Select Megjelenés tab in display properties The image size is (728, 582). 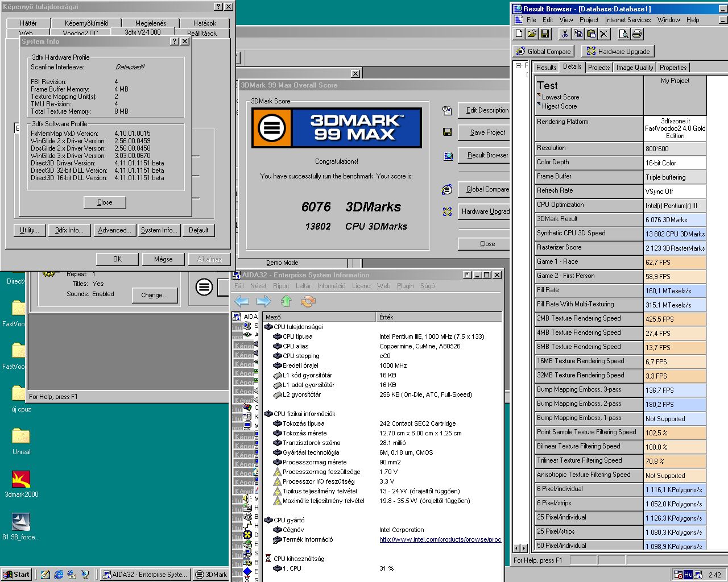tap(151, 23)
